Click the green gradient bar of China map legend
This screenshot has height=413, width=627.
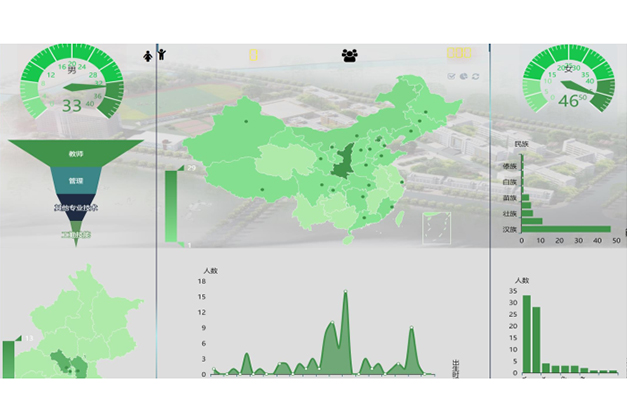(x=171, y=206)
